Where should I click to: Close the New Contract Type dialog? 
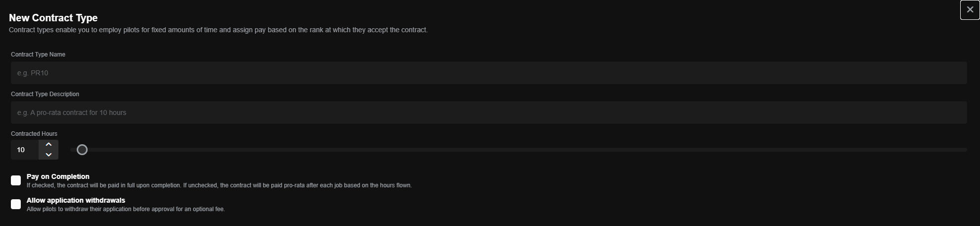[x=970, y=10]
